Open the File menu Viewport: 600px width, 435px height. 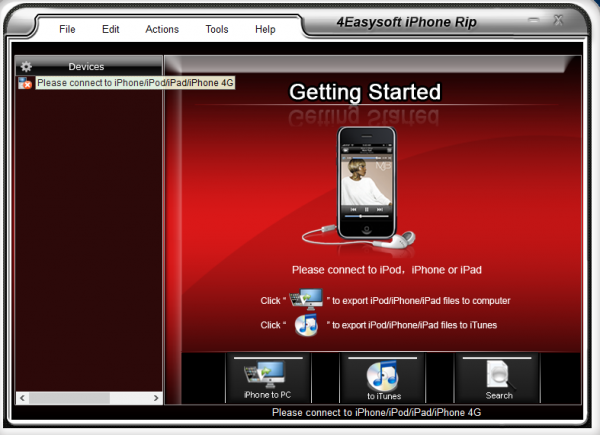pos(67,29)
